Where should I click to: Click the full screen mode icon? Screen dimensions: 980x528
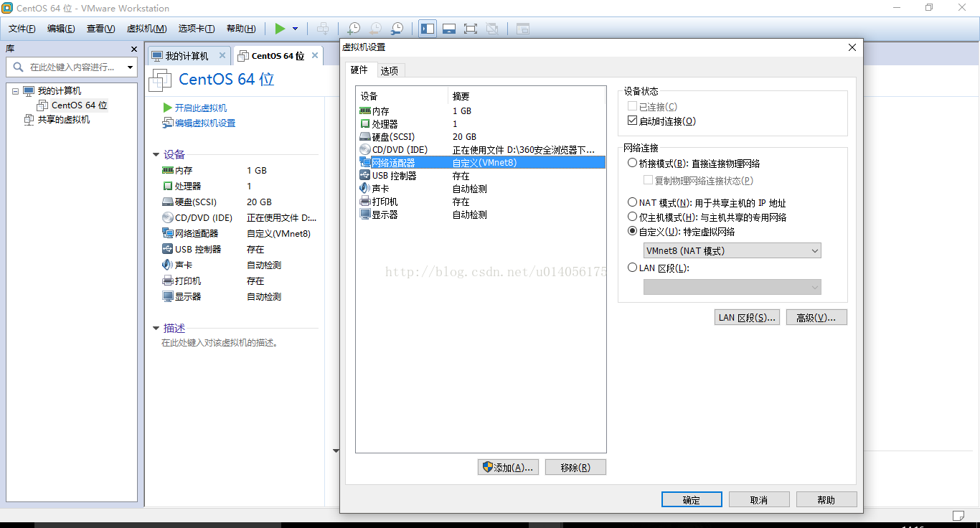click(471, 29)
